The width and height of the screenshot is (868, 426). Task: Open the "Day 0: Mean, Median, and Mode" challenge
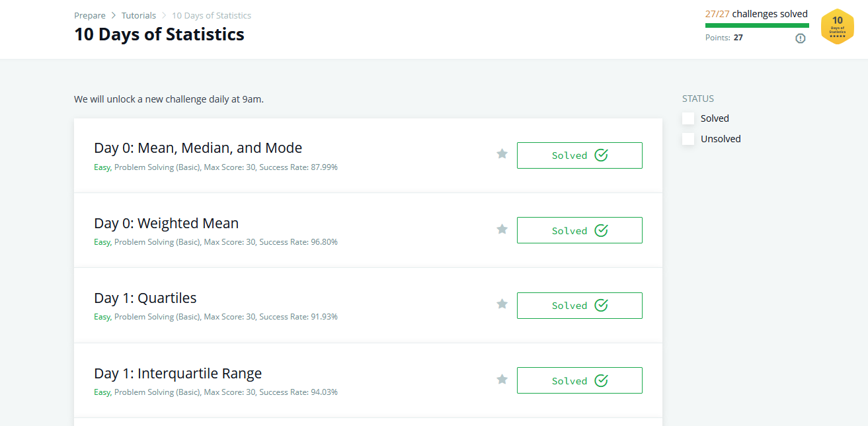(198, 148)
